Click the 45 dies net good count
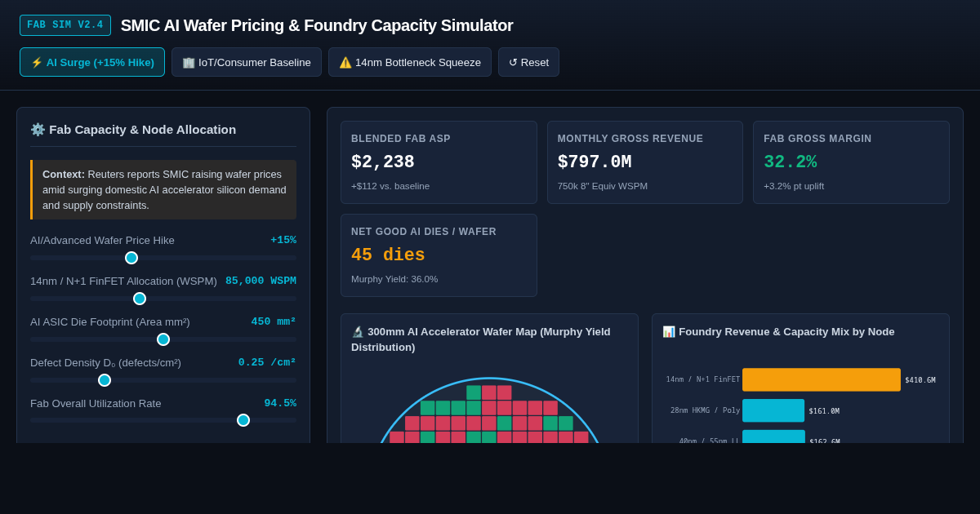Image resolution: width=980 pixels, height=514 pixels. pyautogui.click(x=388, y=255)
